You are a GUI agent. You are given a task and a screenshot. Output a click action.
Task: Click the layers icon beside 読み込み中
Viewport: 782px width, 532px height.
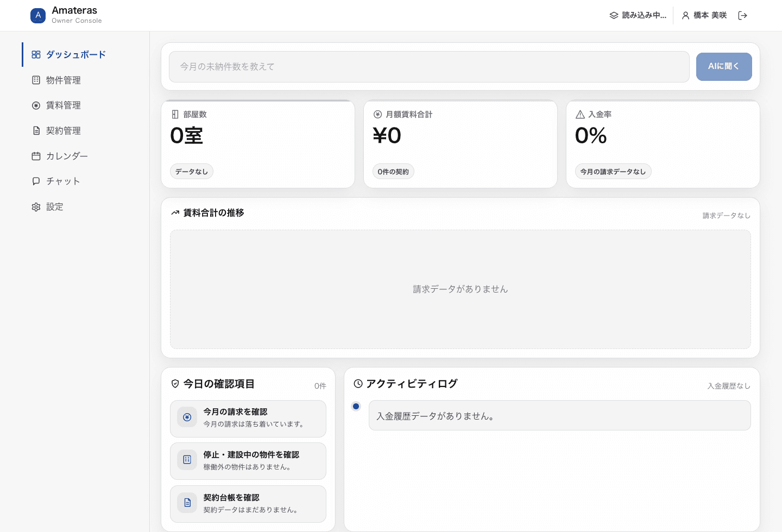coord(614,16)
